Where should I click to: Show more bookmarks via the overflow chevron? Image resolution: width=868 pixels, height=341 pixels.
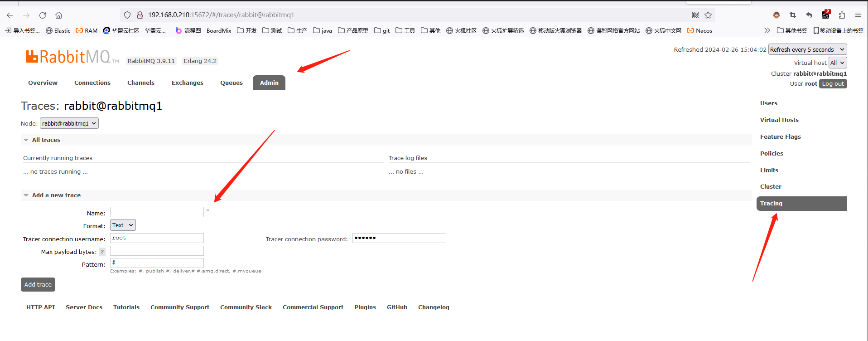767,30
